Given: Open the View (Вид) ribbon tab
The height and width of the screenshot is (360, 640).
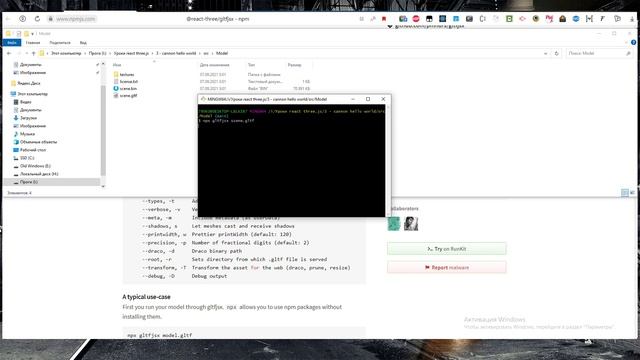Looking at the screenshot, I should [83, 42].
